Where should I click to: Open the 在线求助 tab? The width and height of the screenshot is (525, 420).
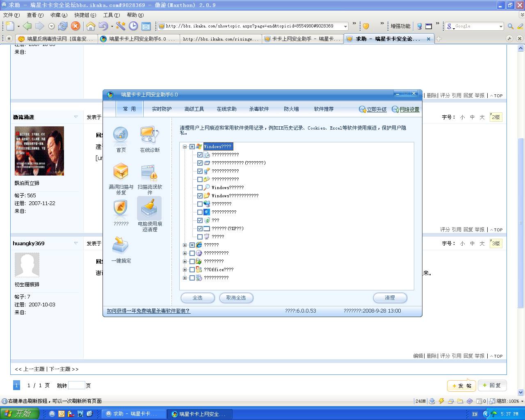(226, 109)
